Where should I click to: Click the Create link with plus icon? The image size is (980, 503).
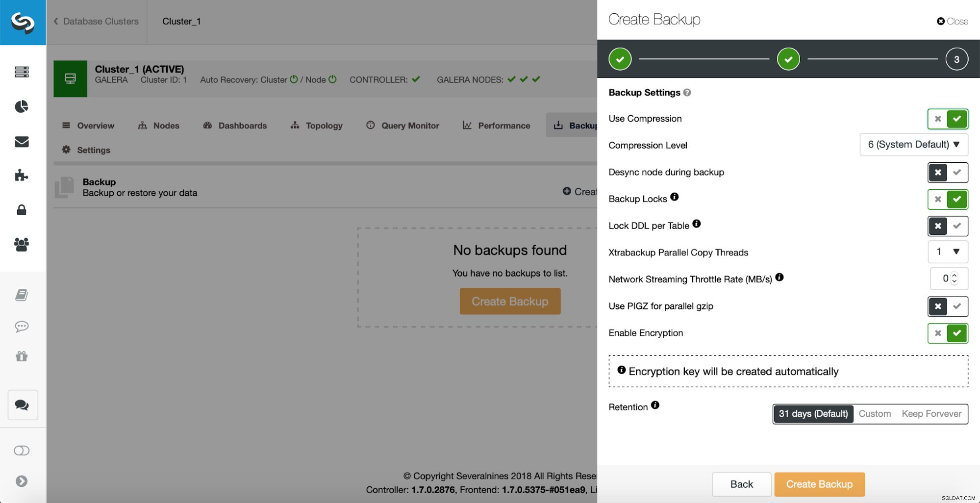pyautogui.click(x=580, y=192)
